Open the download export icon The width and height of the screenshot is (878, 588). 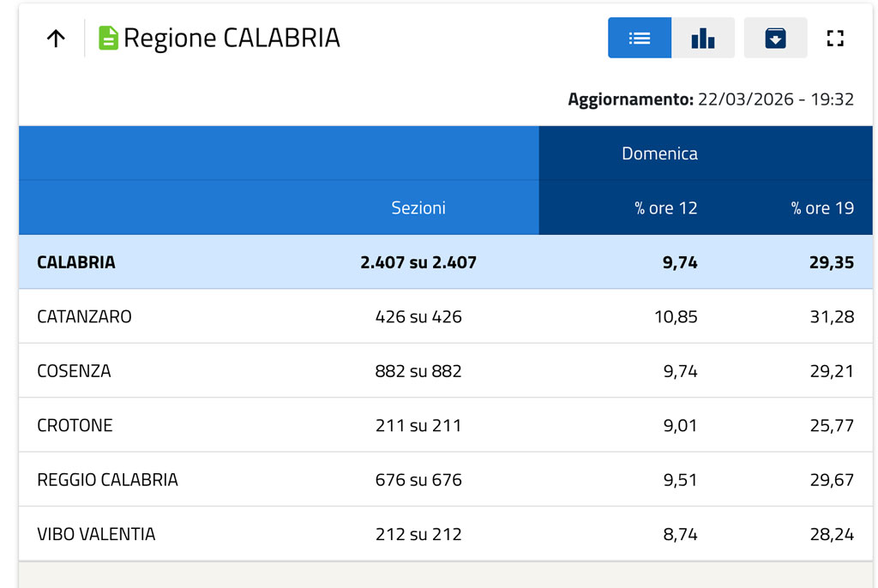(775, 38)
